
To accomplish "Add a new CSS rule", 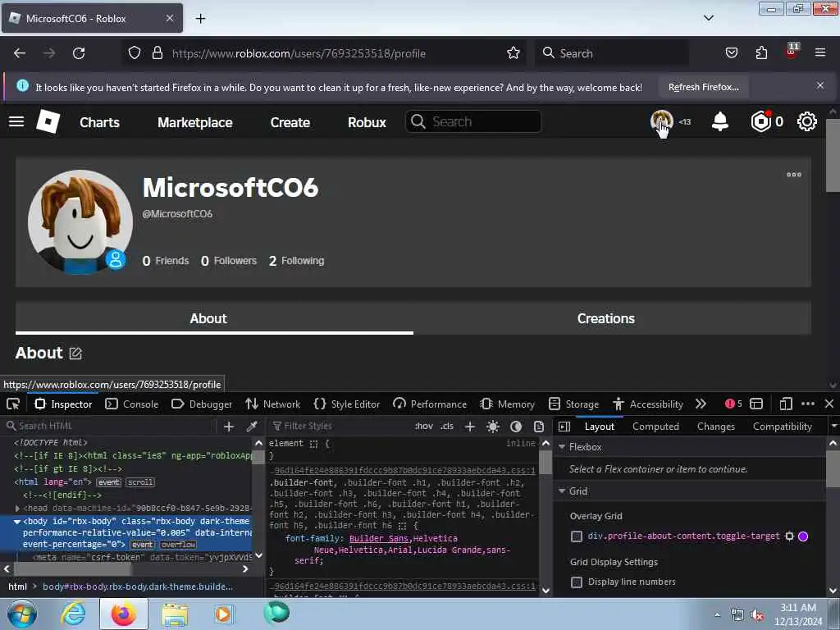I will tap(470, 427).
